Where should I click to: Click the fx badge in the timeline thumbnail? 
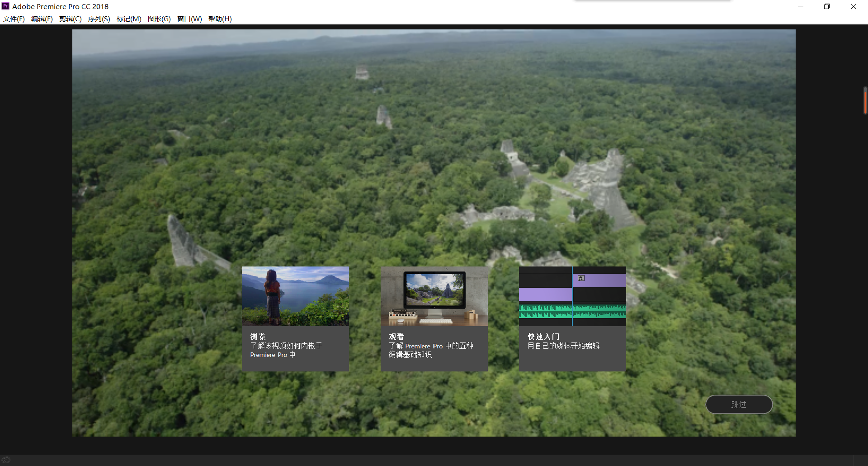click(x=581, y=278)
